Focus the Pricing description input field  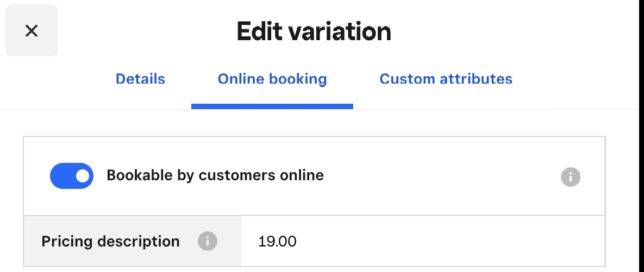coord(422,241)
